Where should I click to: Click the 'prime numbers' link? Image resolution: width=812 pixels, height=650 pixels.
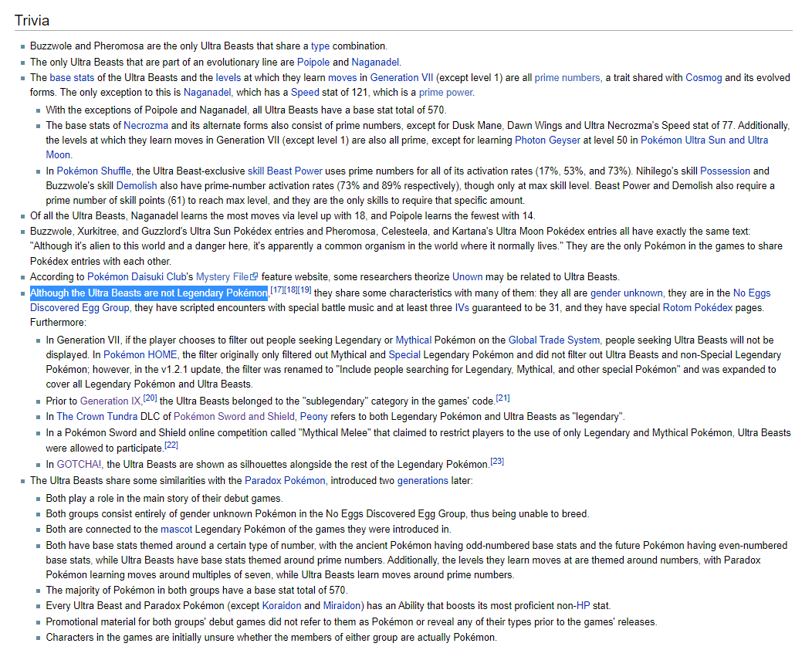point(567,78)
